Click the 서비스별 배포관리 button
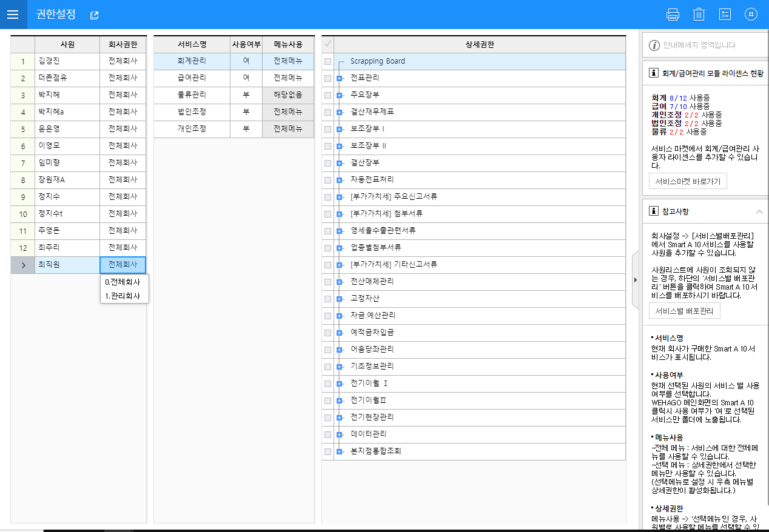769x532 pixels. [685, 311]
